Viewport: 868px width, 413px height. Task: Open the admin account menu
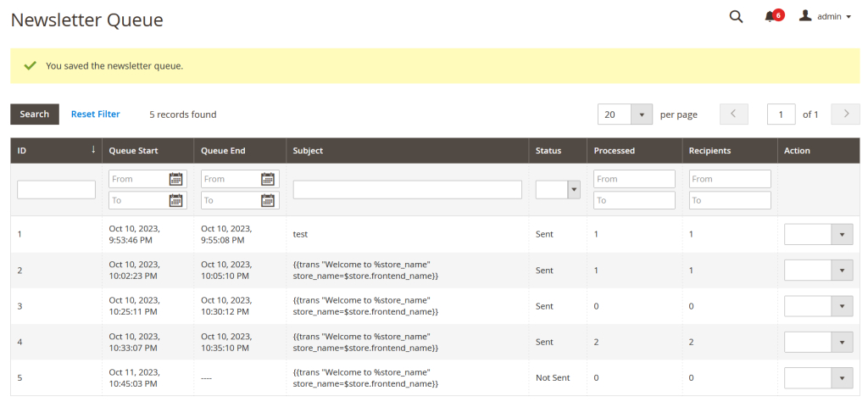pos(825,17)
